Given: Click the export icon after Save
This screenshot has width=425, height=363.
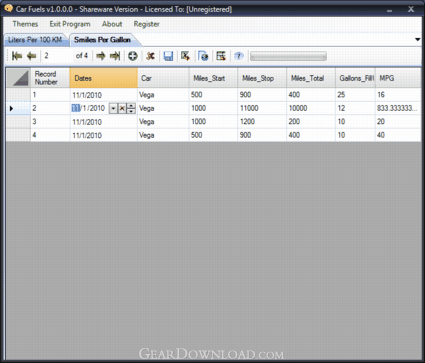Looking at the screenshot, I should click(186, 56).
